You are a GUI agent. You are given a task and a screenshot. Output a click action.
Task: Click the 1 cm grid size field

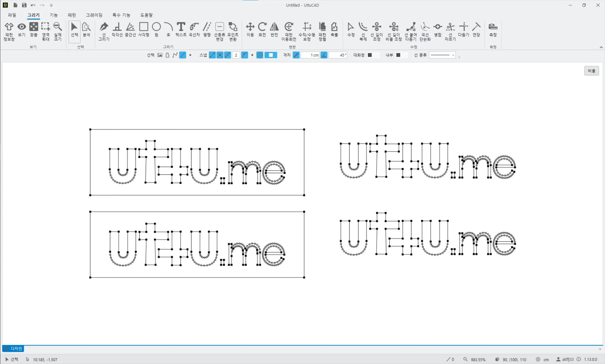coord(310,55)
